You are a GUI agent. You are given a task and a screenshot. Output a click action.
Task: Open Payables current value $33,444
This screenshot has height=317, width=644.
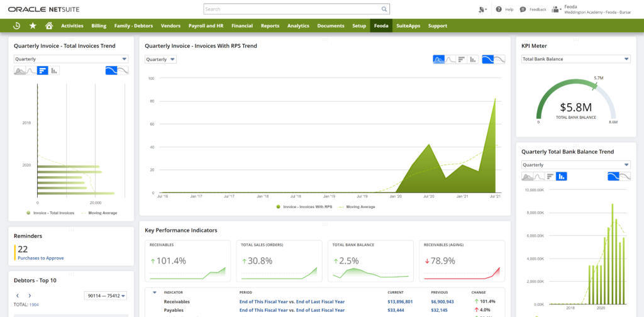[396, 311]
